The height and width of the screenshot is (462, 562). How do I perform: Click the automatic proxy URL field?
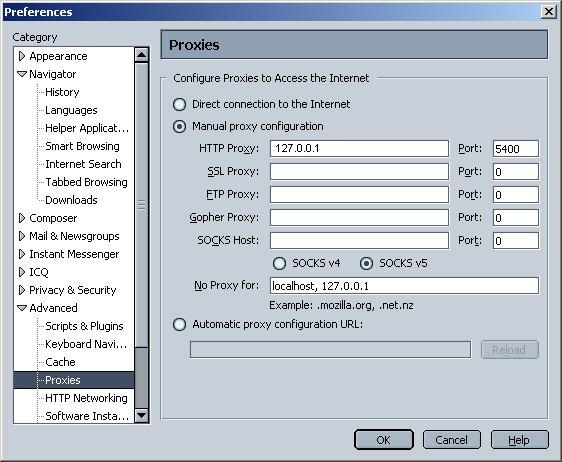pos(330,349)
